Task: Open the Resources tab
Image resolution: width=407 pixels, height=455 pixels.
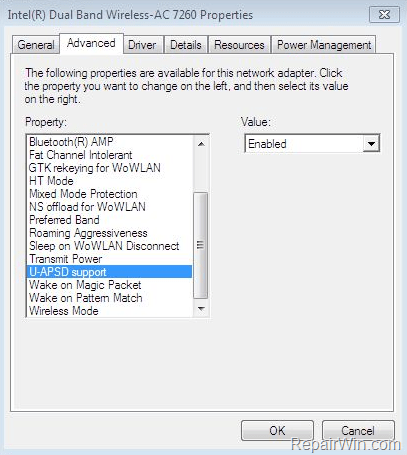Action: (239, 45)
